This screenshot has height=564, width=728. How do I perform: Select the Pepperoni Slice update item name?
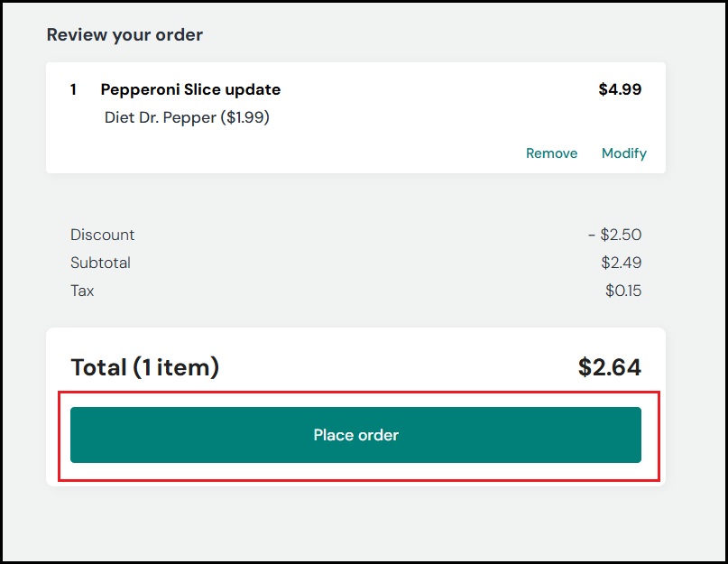[x=189, y=89]
